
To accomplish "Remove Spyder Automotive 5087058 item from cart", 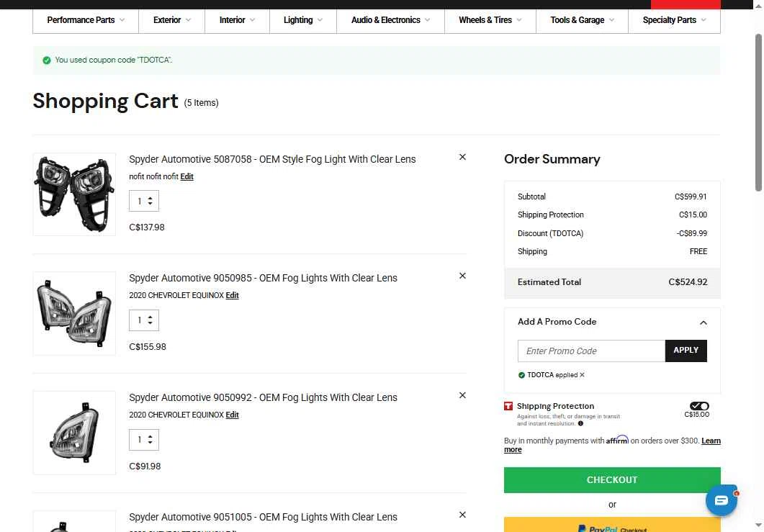I will click(x=462, y=157).
